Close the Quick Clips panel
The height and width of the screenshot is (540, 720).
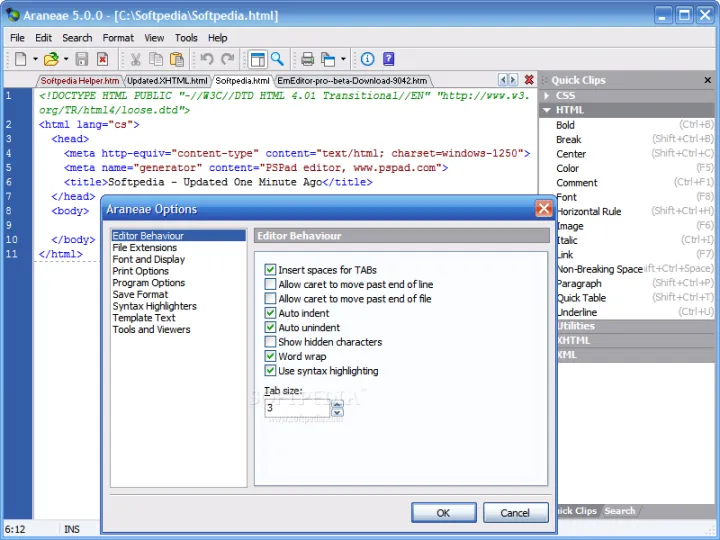pos(708,80)
